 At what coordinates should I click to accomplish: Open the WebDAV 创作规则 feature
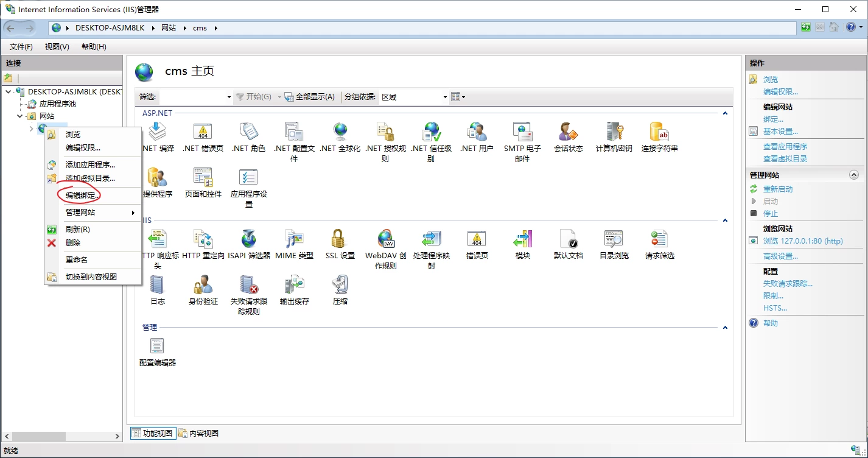pyautogui.click(x=385, y=249)
